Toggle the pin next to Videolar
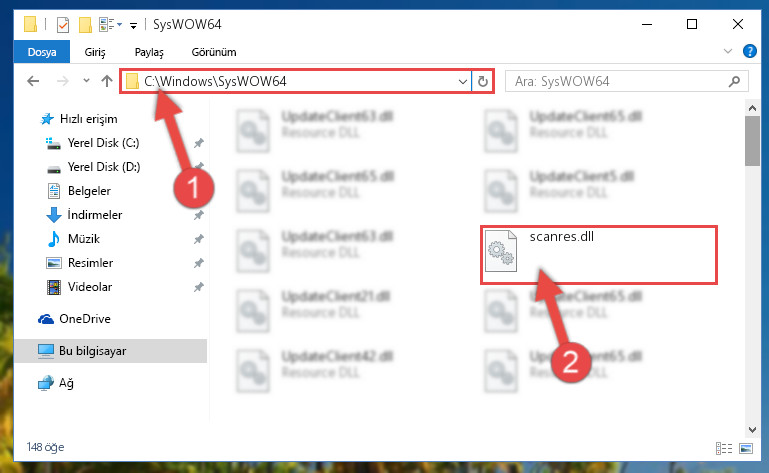This screenshot has width=769, height=473. [x=199, y=287]
